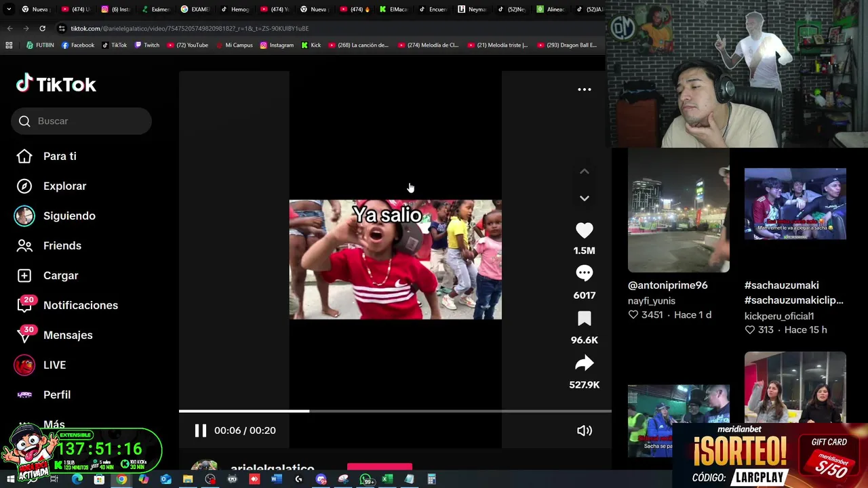Switch to the 'Alineac' browser tab
Viewport: 868px width, 488px height.
click(x=551, y=9)
